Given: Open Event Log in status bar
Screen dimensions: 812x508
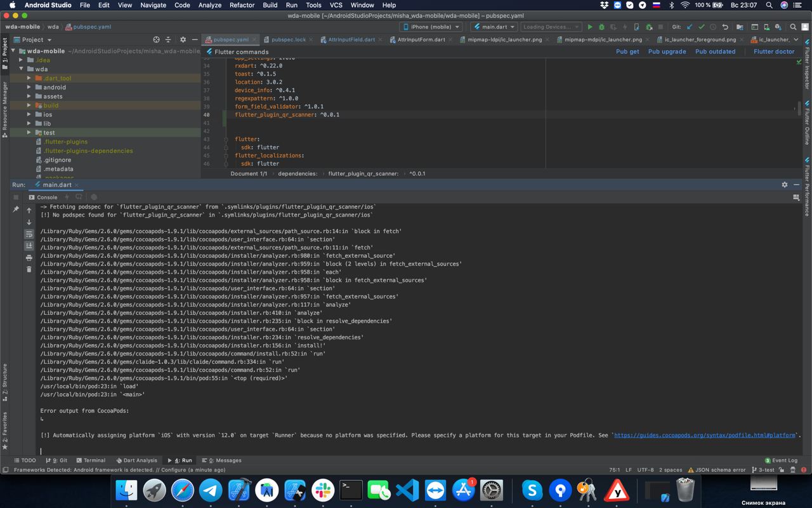Looking at the screenshot, I should coord(780,460).
